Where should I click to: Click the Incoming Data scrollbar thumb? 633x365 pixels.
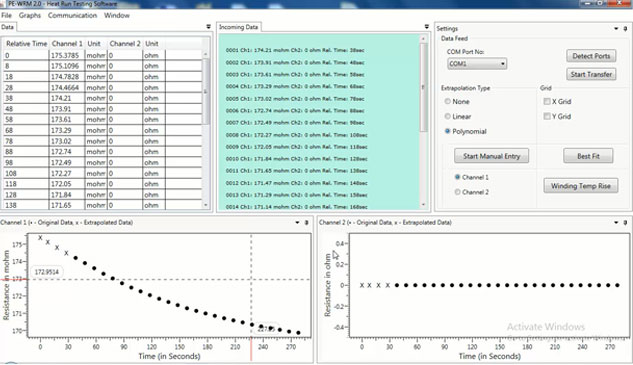[x=423, y=87]
